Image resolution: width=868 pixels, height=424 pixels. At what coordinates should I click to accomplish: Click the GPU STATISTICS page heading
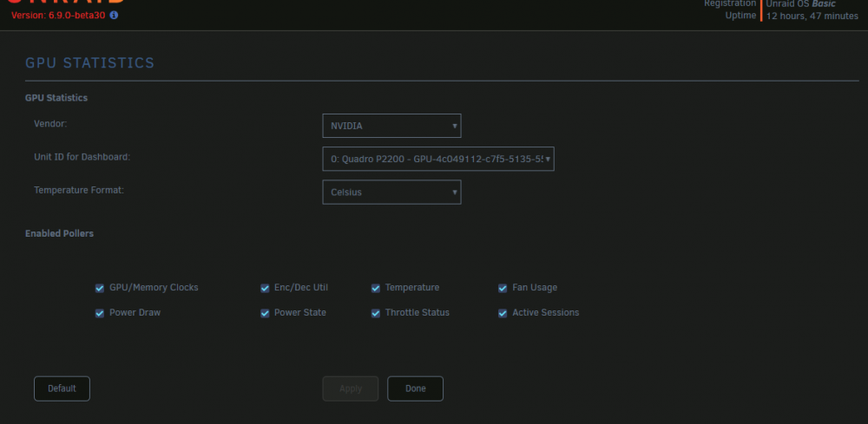coord(89,63)
